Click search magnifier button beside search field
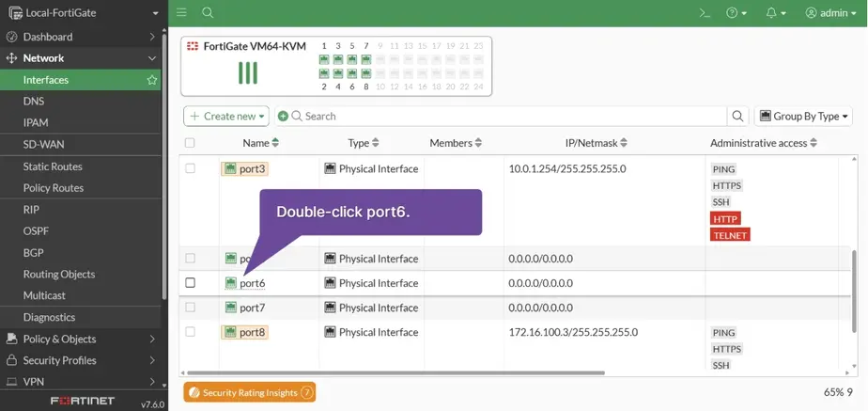868x411 pixels. point(737,117)
